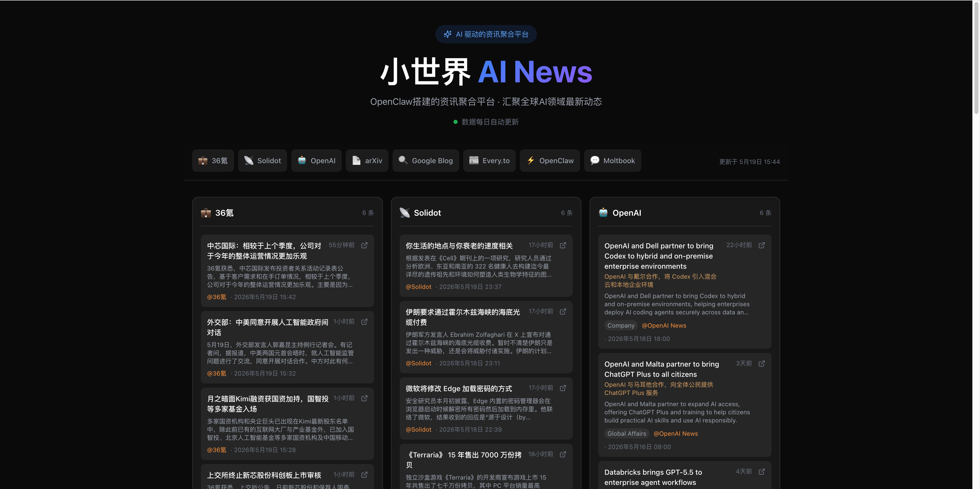Screen dimensions: 980x489
Task: Click the 更新于 5月19日 15:44 timestamp
Action: (x=749, y=161)
